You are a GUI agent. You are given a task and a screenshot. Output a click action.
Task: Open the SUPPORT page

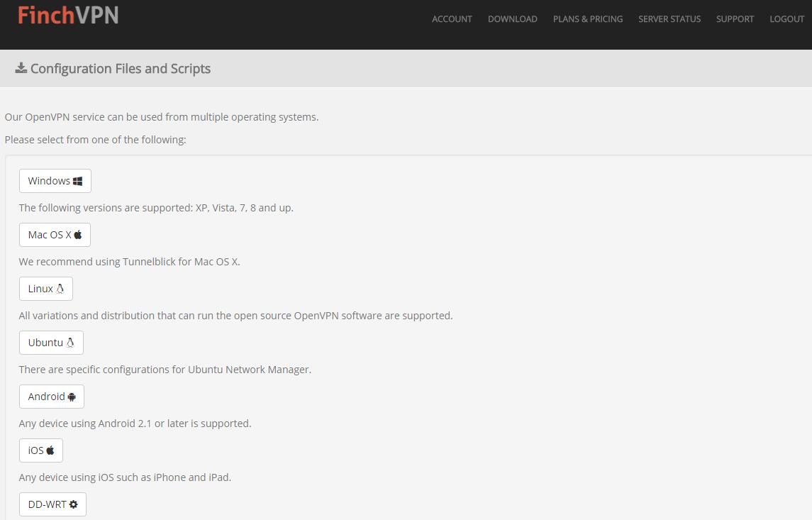735,19
